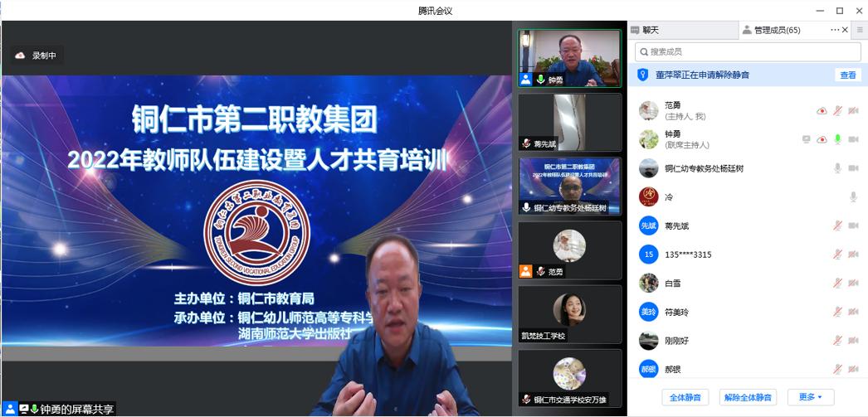
Task: Click green microphone icon on 钟勇's thumbnail
Action: [x=540, y=80]
